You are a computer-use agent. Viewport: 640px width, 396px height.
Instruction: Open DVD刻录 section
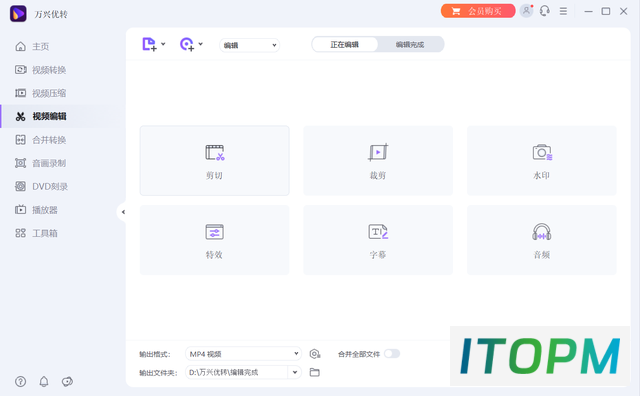pos(41,187)
